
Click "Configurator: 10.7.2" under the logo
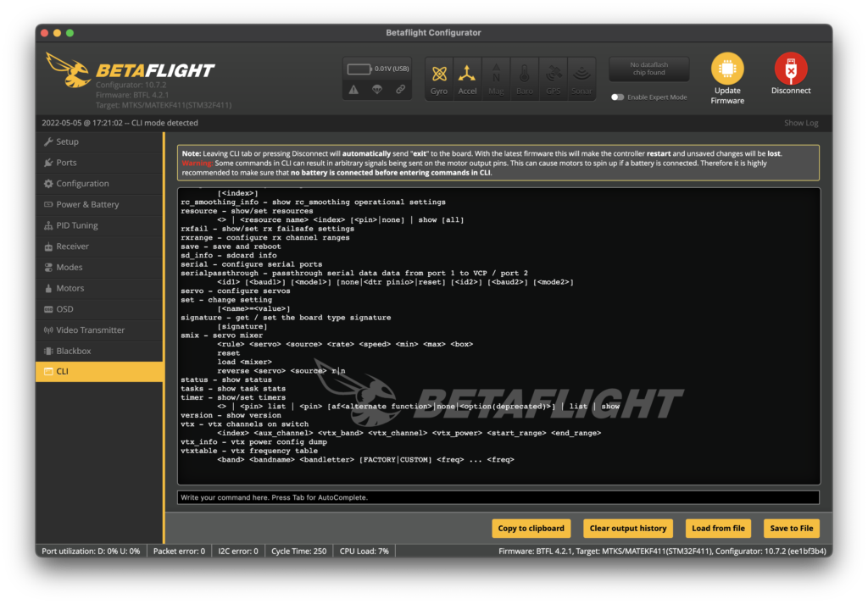(x=131, y=85)
